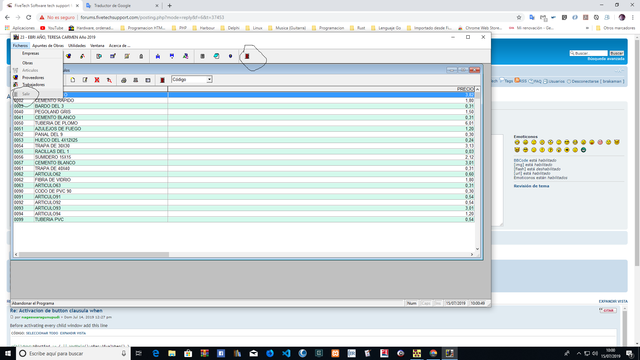Choose Empresas in the Ficheros menu
The image size is (640, 360).
pyautogui.click(x=31, y=53)
